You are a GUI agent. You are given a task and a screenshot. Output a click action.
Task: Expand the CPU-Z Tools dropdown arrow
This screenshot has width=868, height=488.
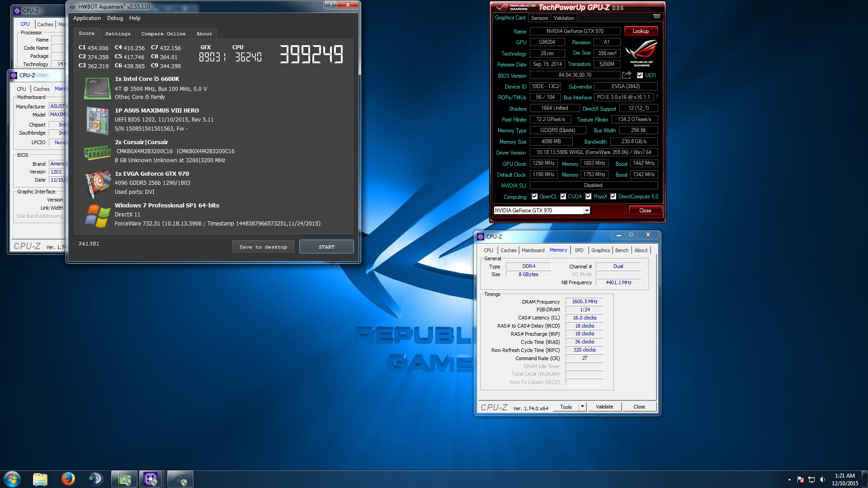coord(582,407)
